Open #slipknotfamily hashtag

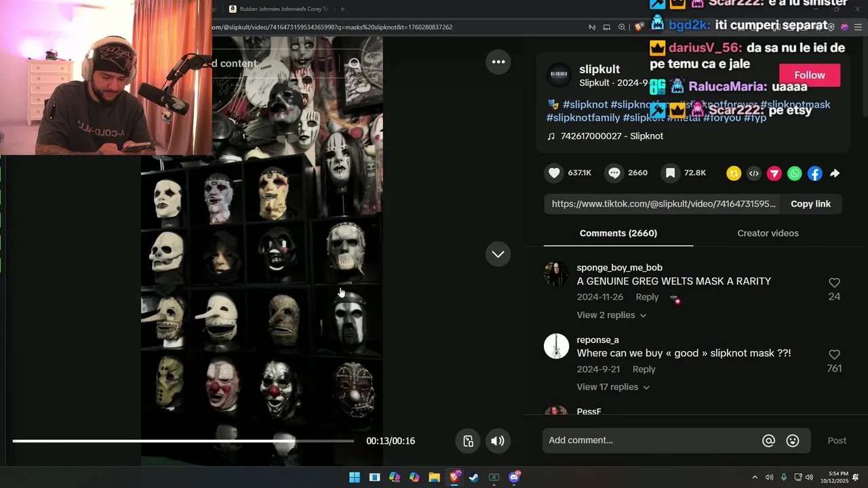click(583, 118)
